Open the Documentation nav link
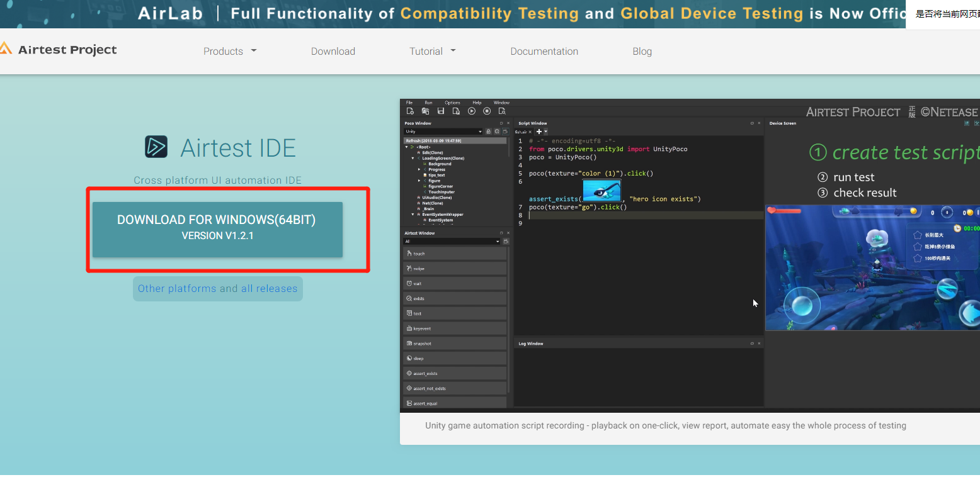 point(544,51)
